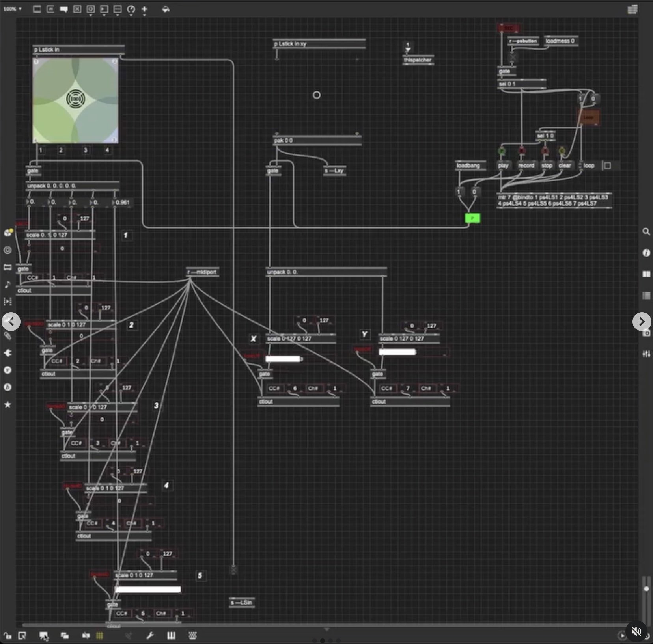Select the 'r ---midiport' object

[202, 272]
